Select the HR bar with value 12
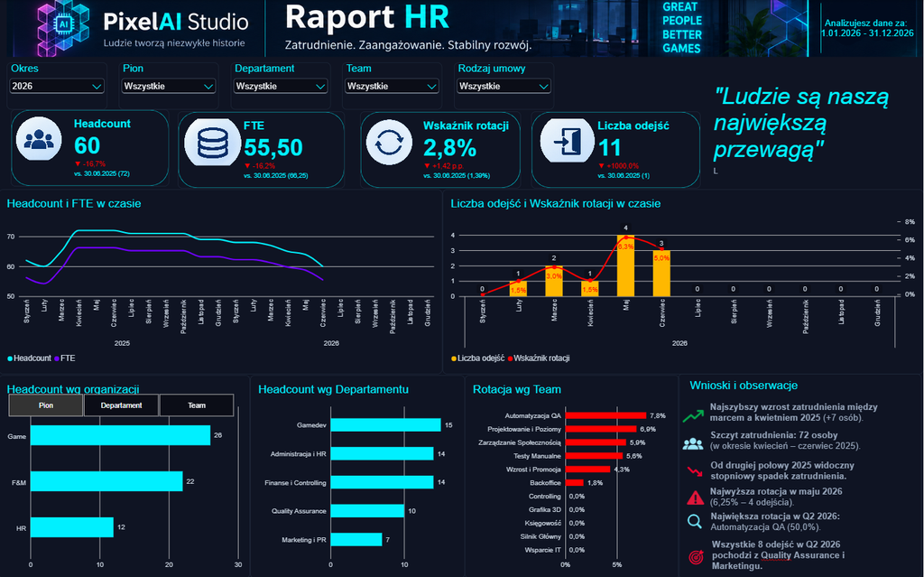The width and height of the screenshot is (924, 577). 72,527
